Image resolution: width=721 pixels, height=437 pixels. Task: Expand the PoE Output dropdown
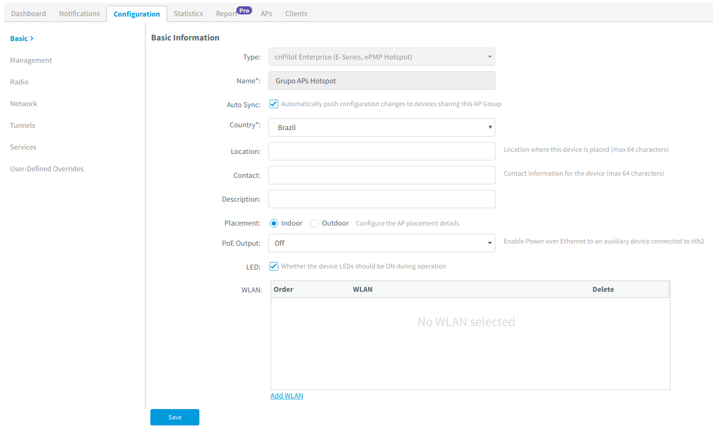coord(382,243)
